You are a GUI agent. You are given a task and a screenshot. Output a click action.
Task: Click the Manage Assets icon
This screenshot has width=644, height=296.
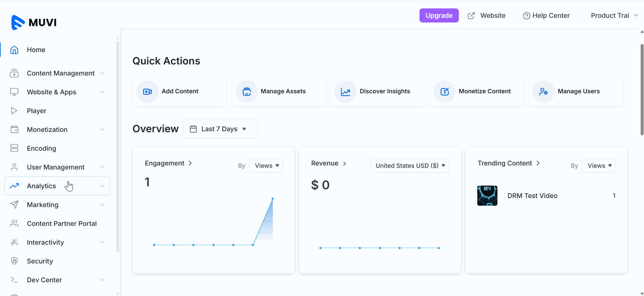coord(246,92)
